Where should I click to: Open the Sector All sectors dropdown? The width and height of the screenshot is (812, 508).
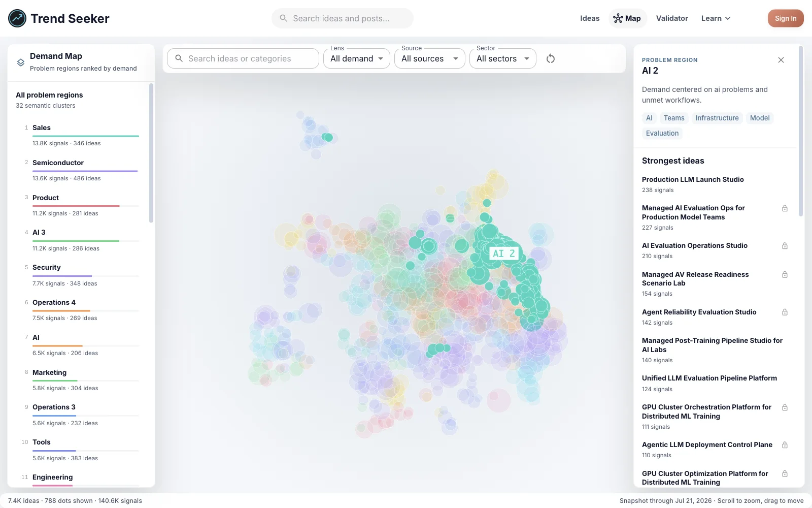pyautogui.click(x=503, y=58)
